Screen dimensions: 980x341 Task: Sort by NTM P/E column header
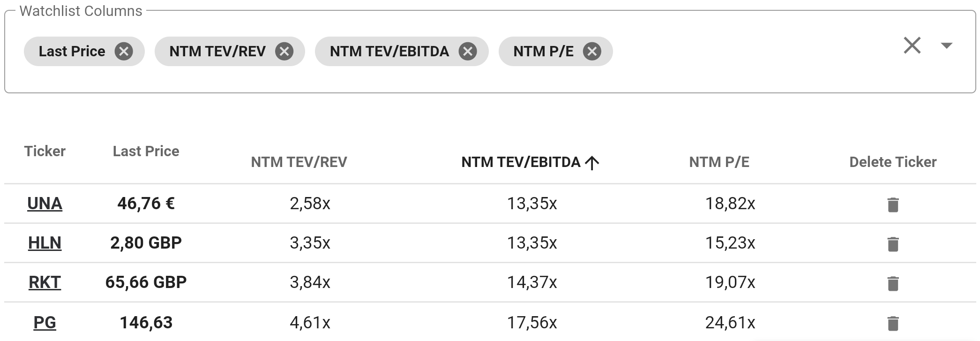click(x=719, y=162)
